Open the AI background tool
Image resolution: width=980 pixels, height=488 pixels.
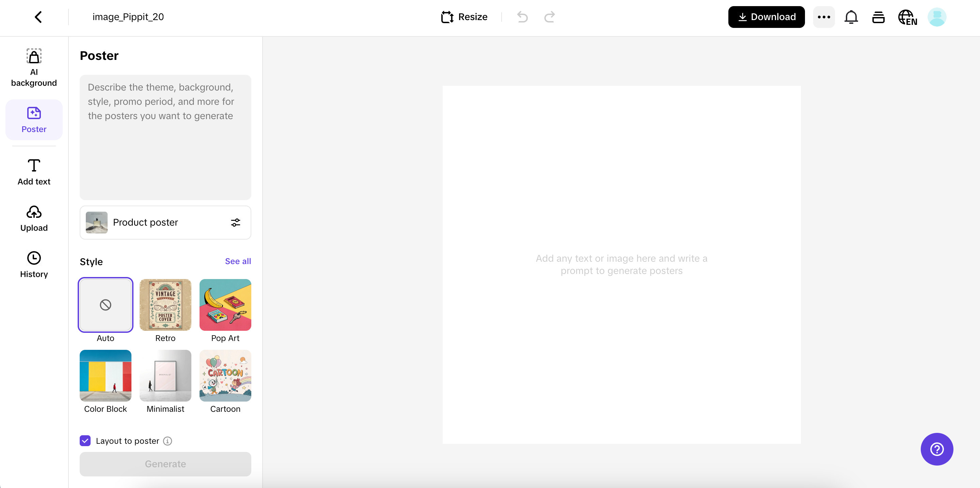(x=34, y=66)
